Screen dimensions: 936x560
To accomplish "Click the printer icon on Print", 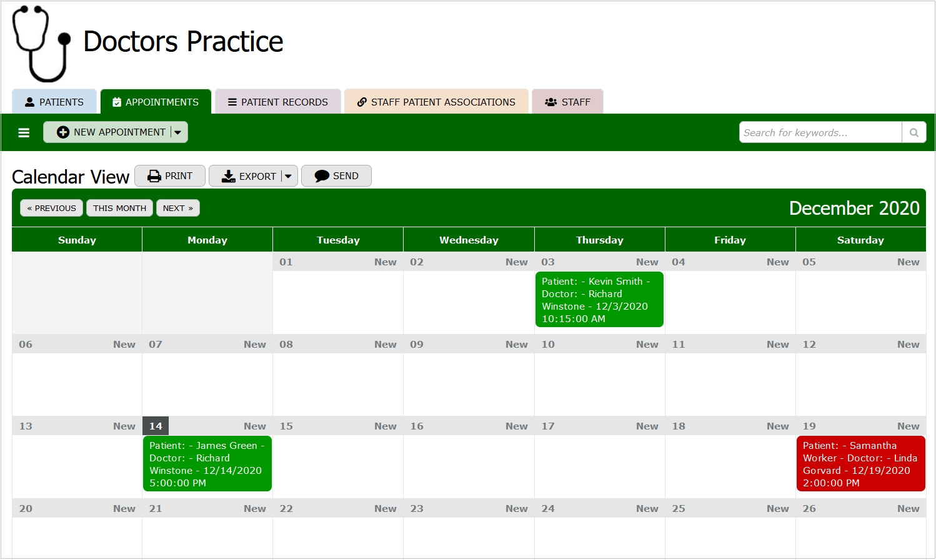I will [154, 176].
